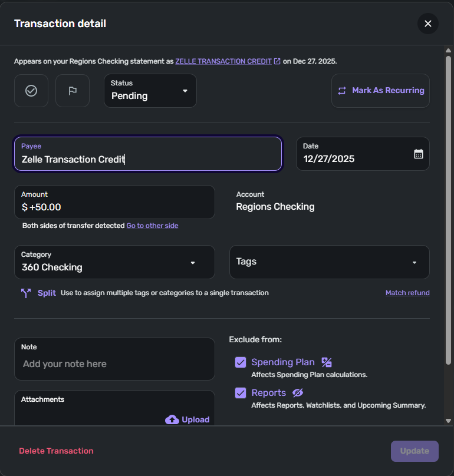
Task: Click the Split transaction icon
Action: (x=26, y=293)
